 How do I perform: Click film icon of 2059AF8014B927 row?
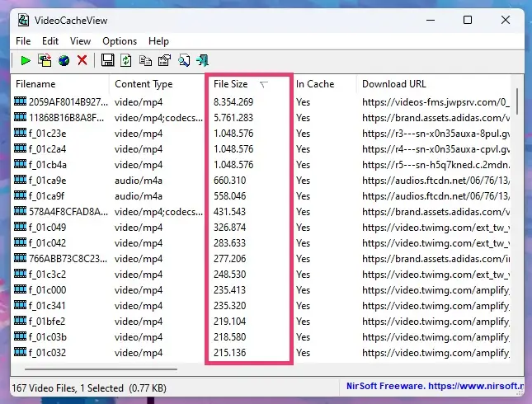[20, 101]
